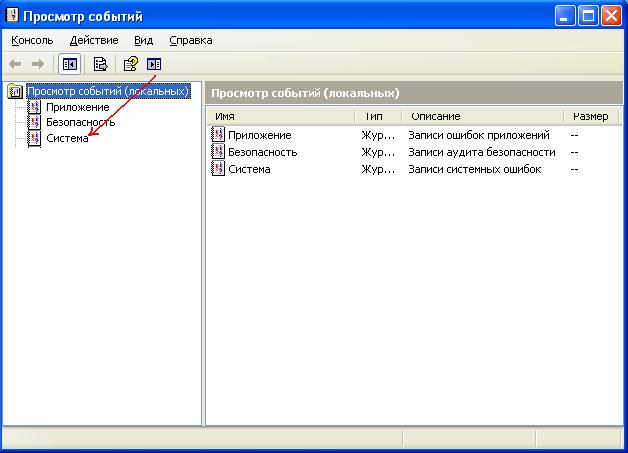628x453 pixels.
Task: Open the Консоль menu
Action: 32,40
